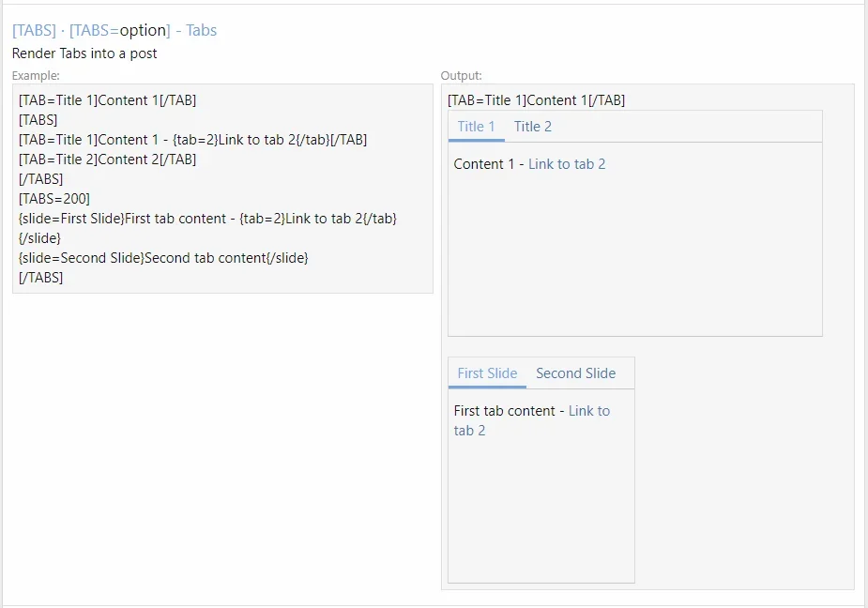The height and width of the screenshot is (608, 868).
Task: Show the Second Slide tab
Action: point(575,373)
